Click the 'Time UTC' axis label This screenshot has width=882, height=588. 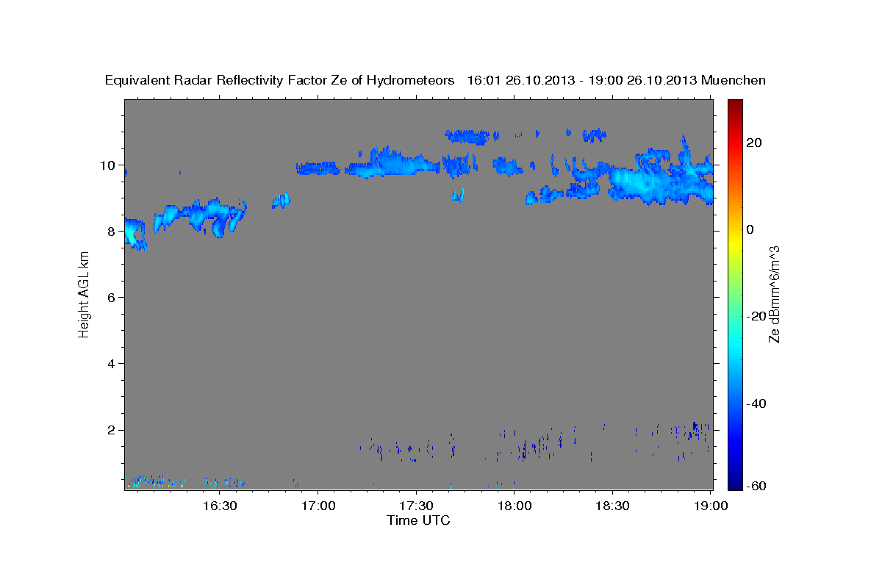pos(418,520)
